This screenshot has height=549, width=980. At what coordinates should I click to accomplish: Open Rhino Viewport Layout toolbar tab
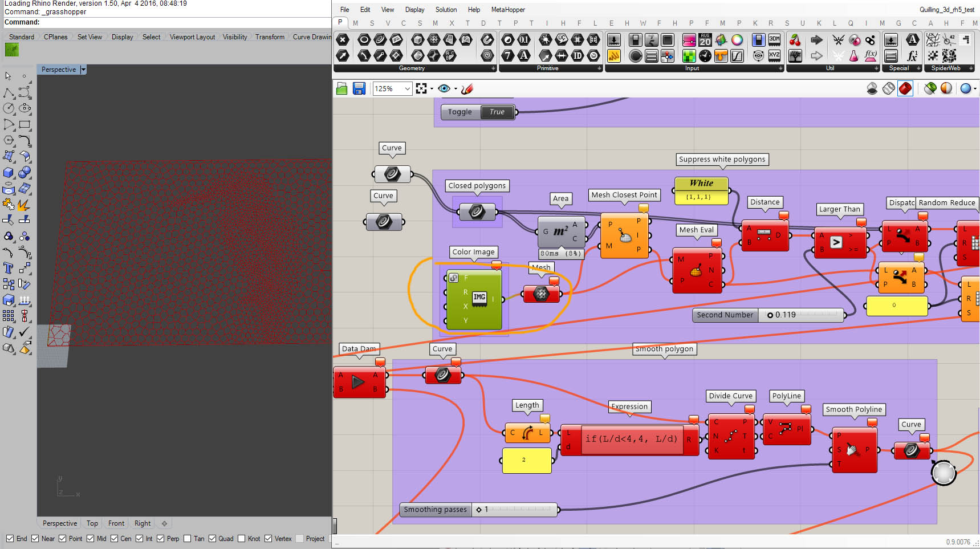(x=192, y=37)
